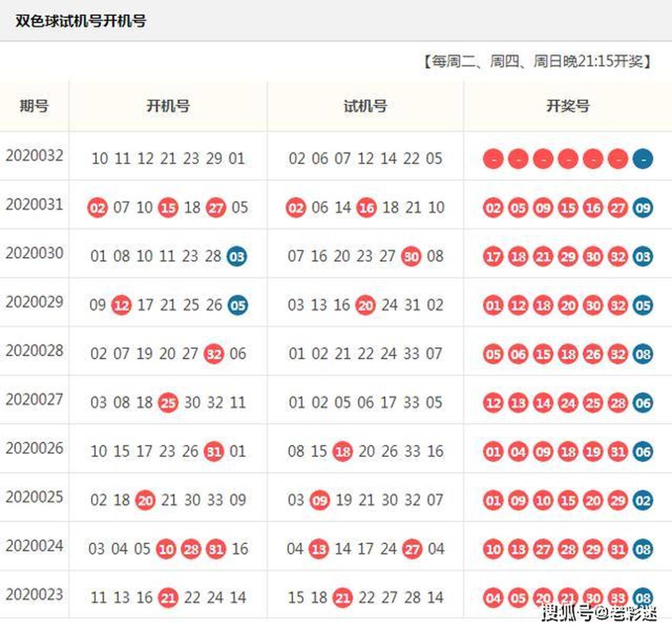Click period number 2020024

(34, 546)
